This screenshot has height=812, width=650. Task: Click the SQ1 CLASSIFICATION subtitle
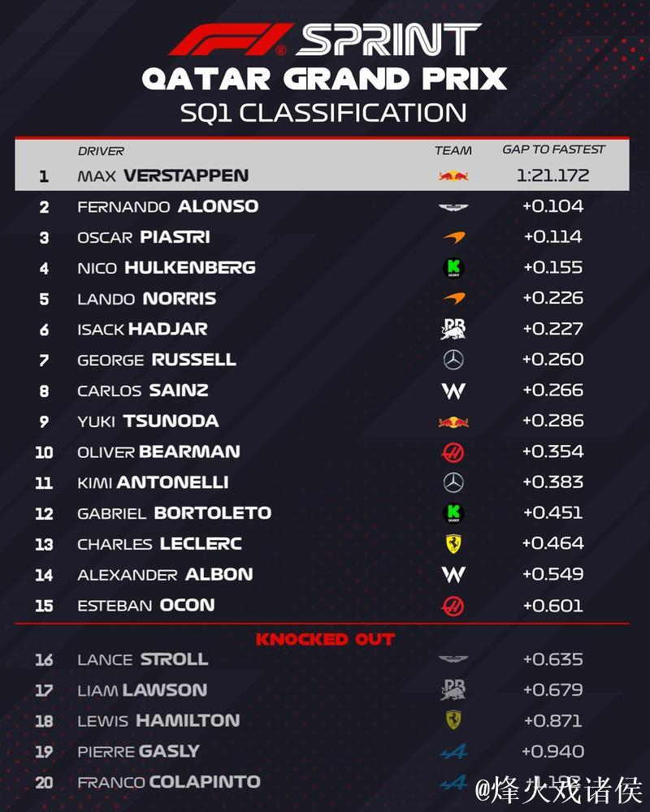tap(323, 112)
